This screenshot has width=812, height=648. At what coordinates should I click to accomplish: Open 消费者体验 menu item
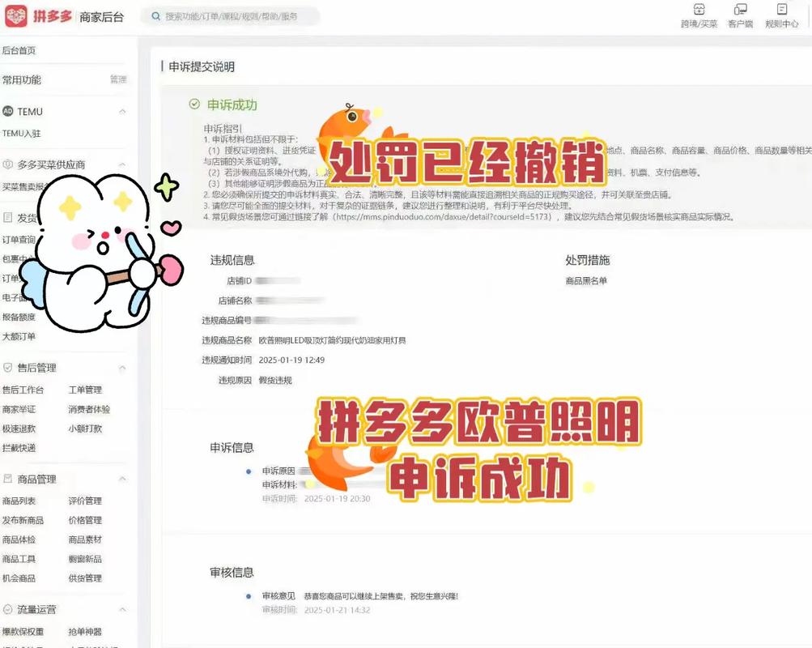(89, 409)
